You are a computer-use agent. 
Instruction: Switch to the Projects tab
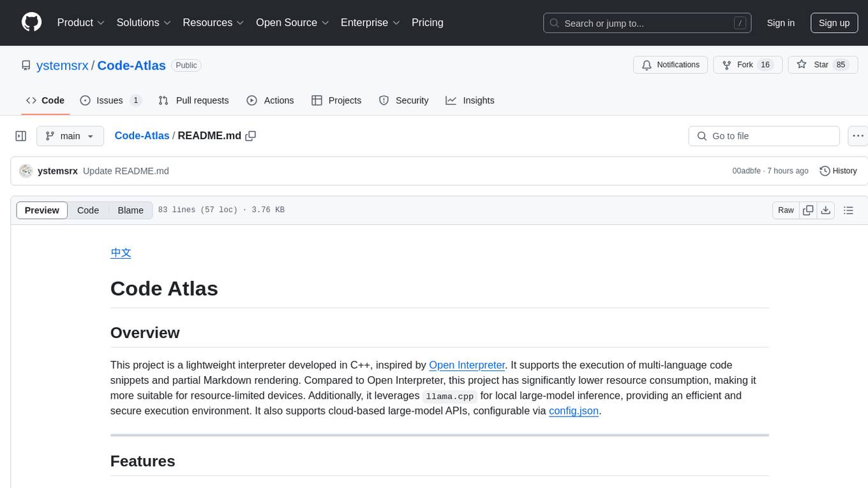click(336, 100)
